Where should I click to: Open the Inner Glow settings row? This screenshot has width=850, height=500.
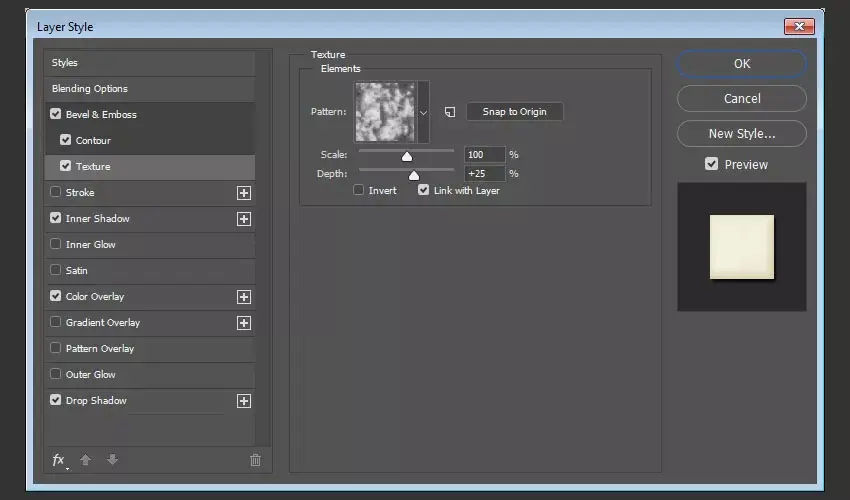point(150,245)
